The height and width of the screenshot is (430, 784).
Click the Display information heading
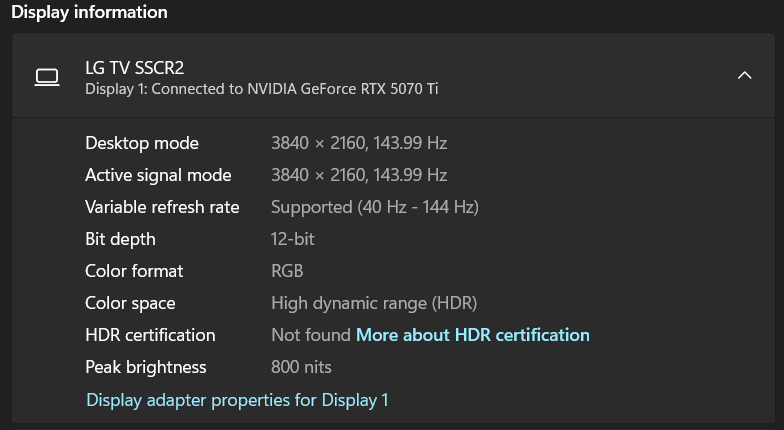pos(89,12)
